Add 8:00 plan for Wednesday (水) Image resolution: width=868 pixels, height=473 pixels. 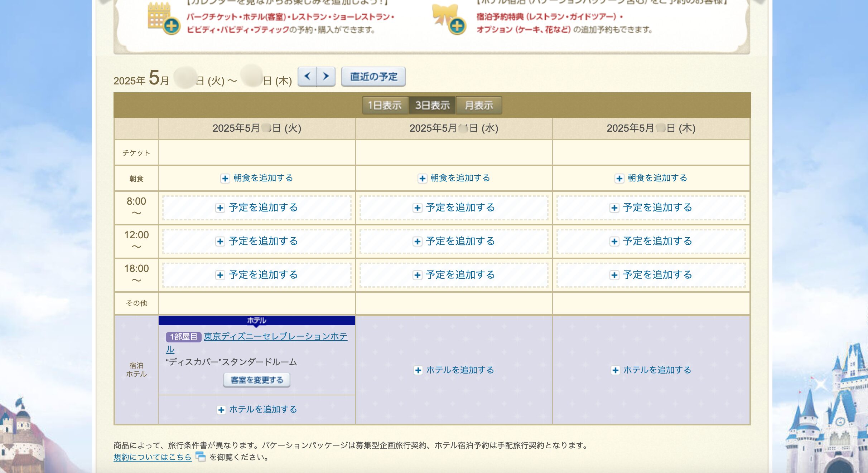pos(454,208)
